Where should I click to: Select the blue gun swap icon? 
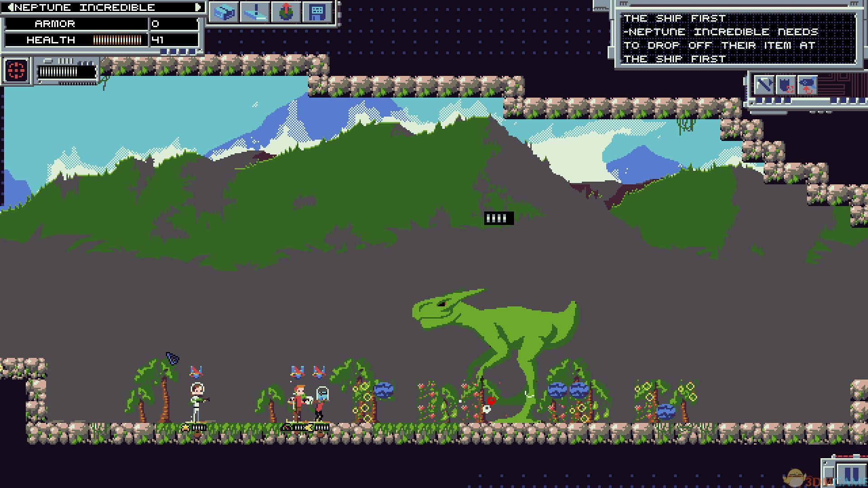point(807,85)
